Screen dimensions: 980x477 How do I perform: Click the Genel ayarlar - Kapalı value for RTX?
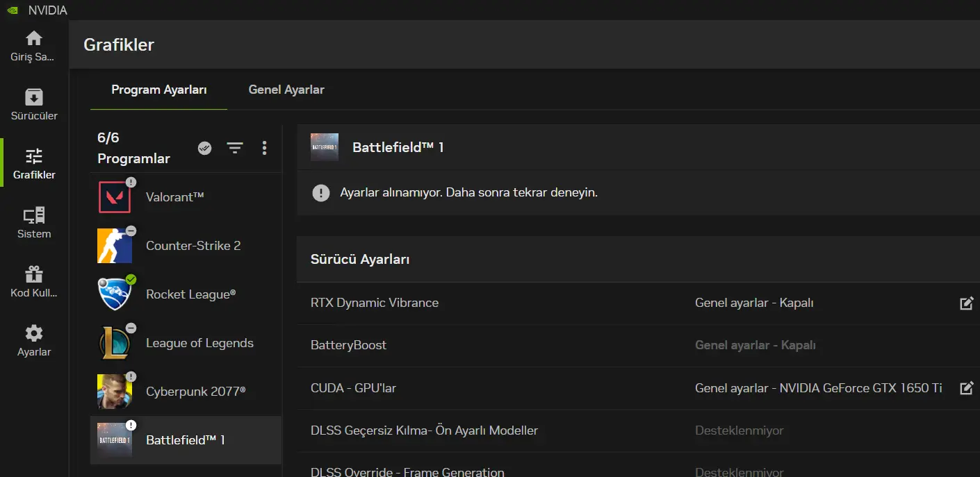pyautogui.click(x=754, y=303)
